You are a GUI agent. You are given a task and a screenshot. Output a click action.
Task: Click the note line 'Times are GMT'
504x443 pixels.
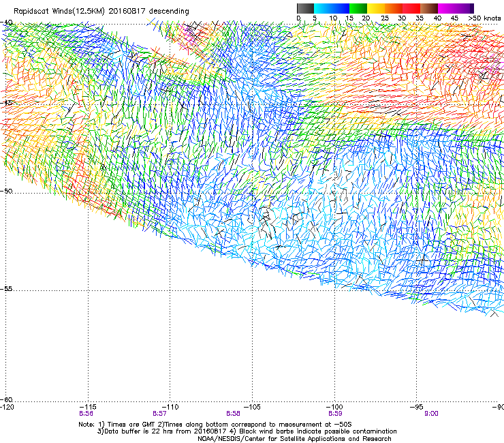coord(215,425)
